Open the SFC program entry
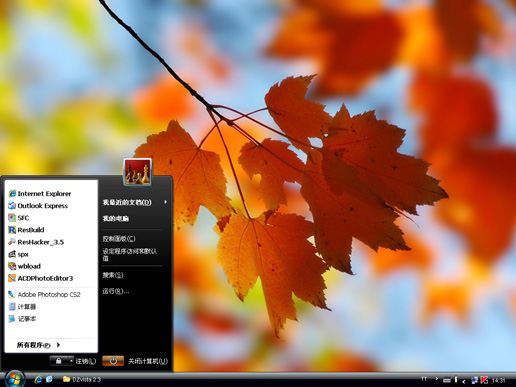Viewport: 516px width, 387px height. tap(19, 218)
